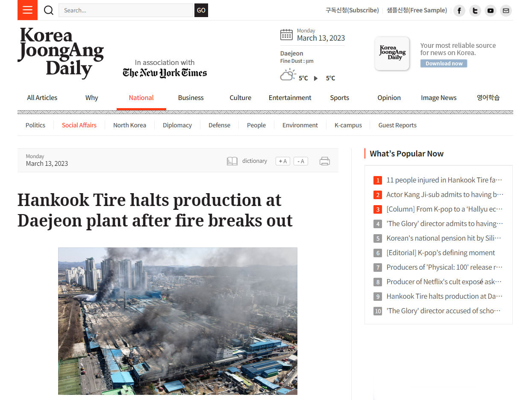
Task: Visit the Twitter page icon
Action: tap(475, 11)
